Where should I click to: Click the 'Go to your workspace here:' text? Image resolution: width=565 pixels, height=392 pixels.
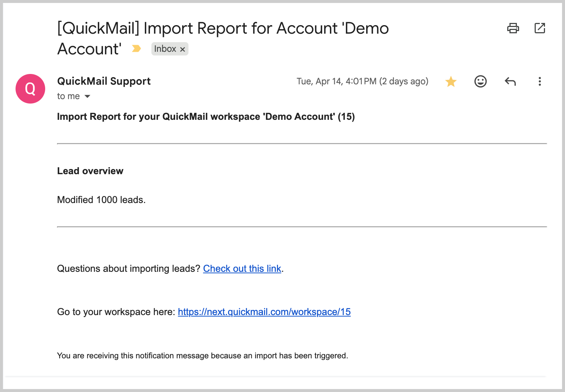pyautogui.click(x=116, y=312)
